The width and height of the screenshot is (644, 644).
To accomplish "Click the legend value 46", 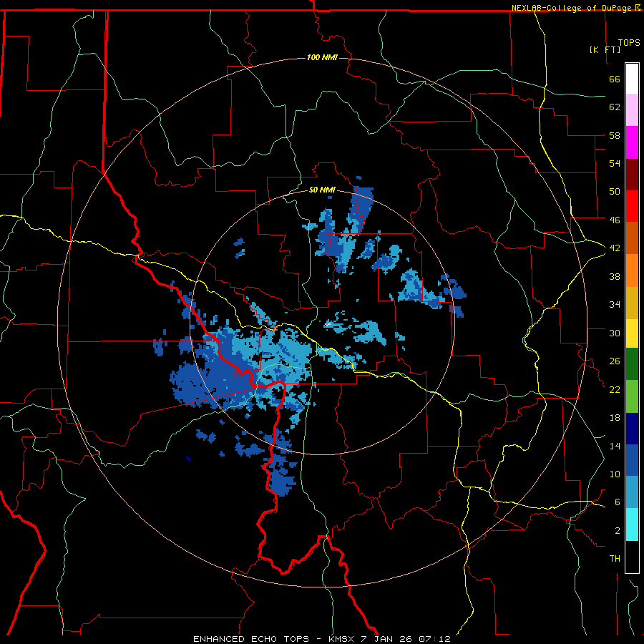I will tap(615, 220).
